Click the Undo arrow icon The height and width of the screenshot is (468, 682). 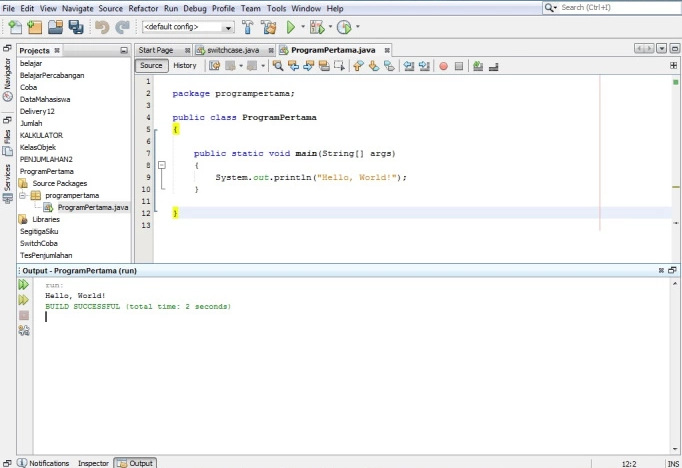click(x=102, y=27)
